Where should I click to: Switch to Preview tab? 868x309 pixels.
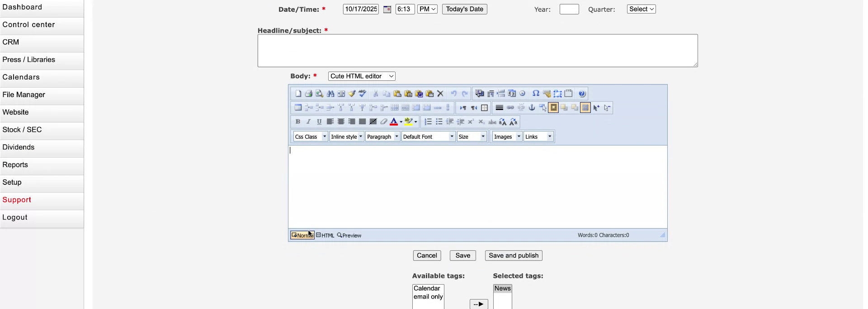349,235
